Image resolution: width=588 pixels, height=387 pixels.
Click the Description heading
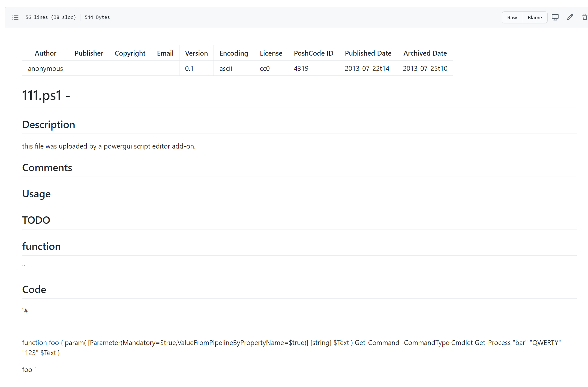49,125
